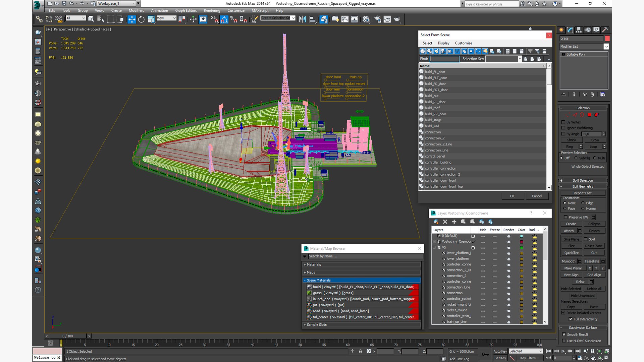Collapse Scene Materials group

point(362,280)
